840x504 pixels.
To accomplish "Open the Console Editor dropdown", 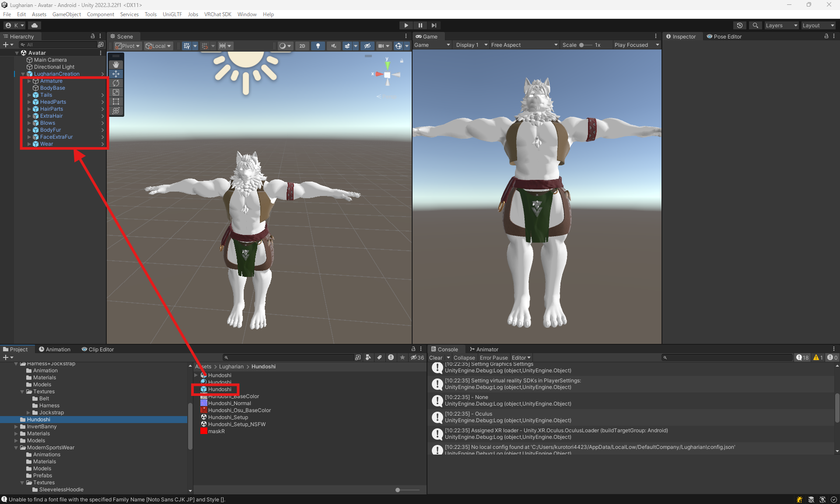I will (521, 357).
